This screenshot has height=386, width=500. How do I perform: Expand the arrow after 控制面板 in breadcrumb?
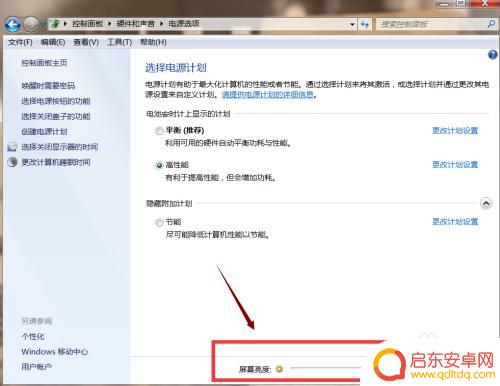109,24
